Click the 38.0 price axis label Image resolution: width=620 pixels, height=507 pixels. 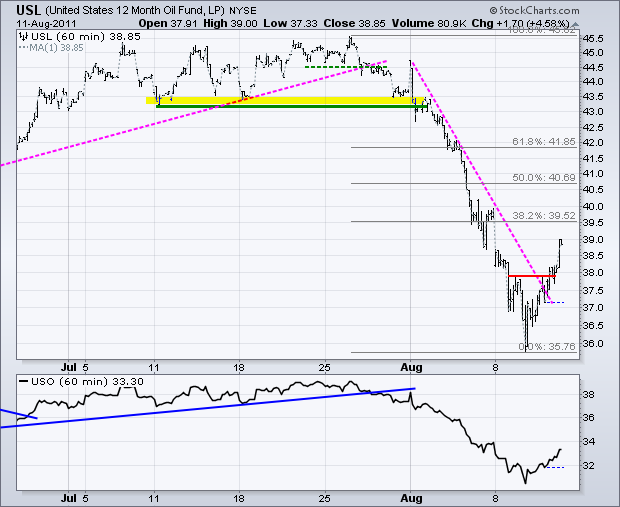click(593, 272)
